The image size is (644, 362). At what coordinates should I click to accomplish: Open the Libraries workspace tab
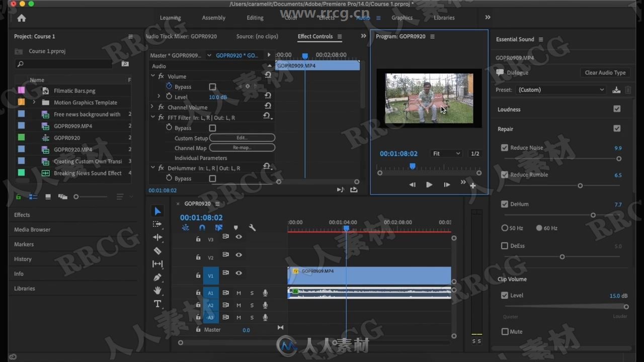coord(444,18)
